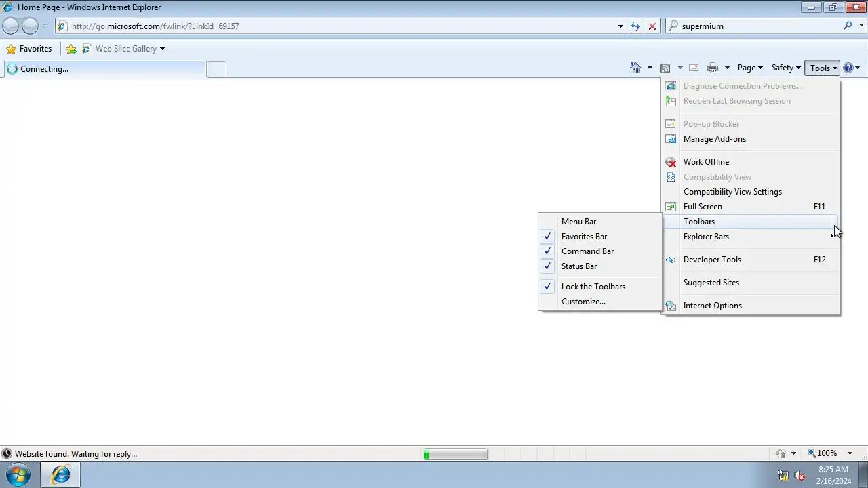
Task: Open the zoom level dropdown arrow
Action: (850, 453)
